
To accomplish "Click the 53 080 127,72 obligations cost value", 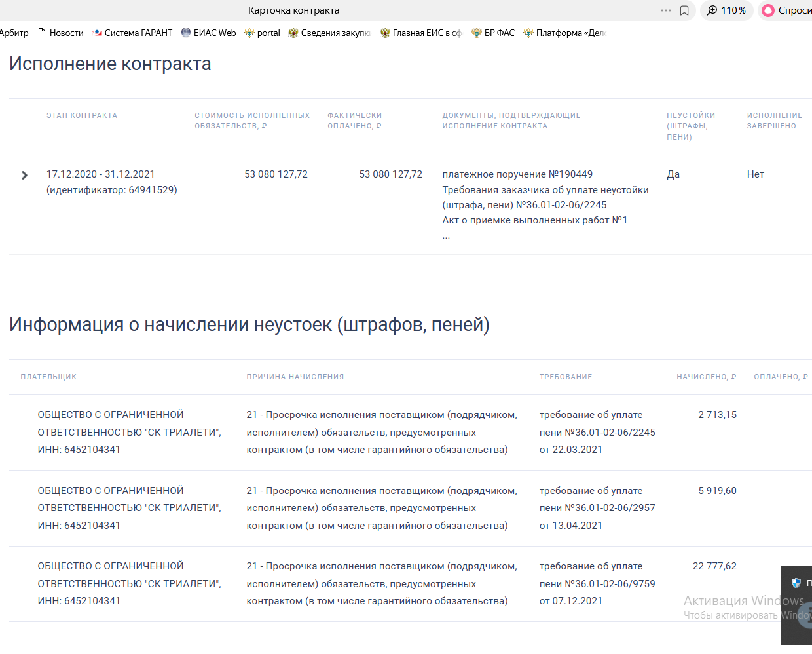I will (276, 174).
